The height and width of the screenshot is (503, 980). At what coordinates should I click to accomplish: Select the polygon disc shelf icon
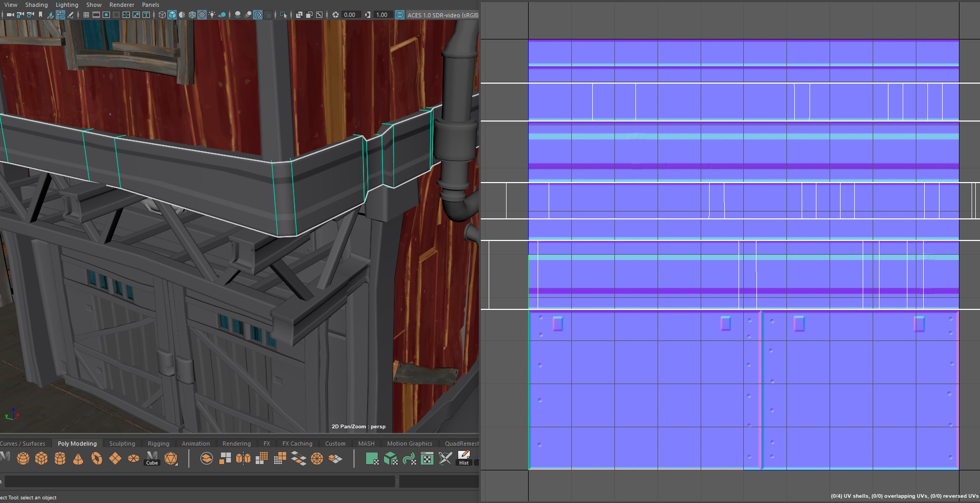[134, 458]
